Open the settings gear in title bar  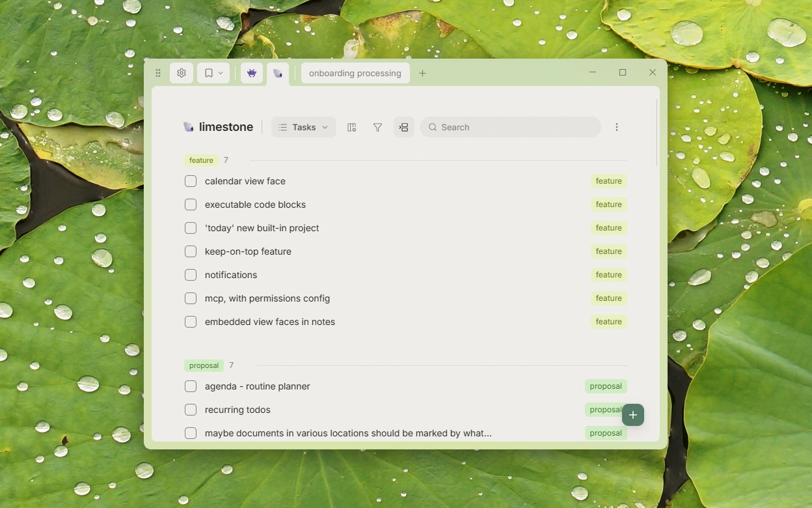point(182,73)
